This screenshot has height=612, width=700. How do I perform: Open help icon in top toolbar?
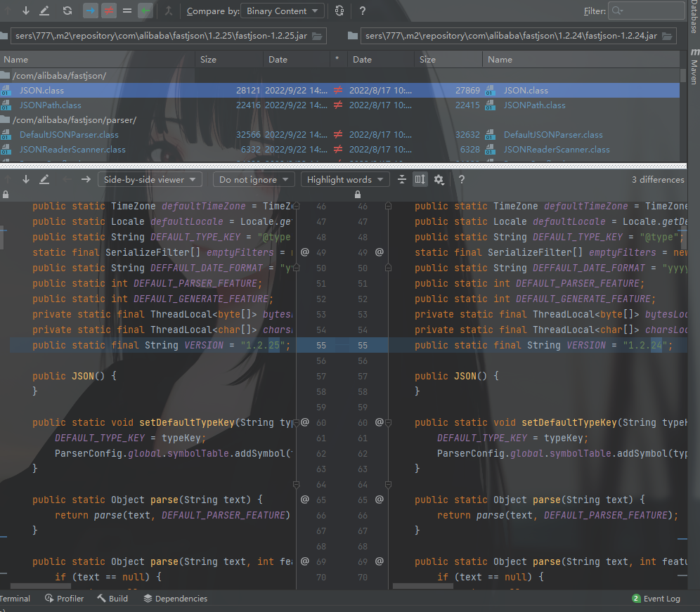coord(363,11)
